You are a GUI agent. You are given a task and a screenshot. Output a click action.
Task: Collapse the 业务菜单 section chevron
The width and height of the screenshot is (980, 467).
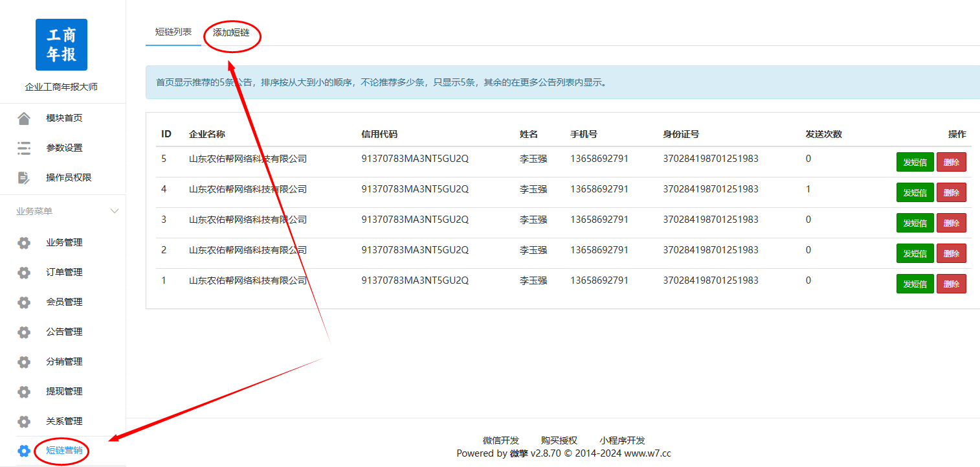(x=115, y=211)
